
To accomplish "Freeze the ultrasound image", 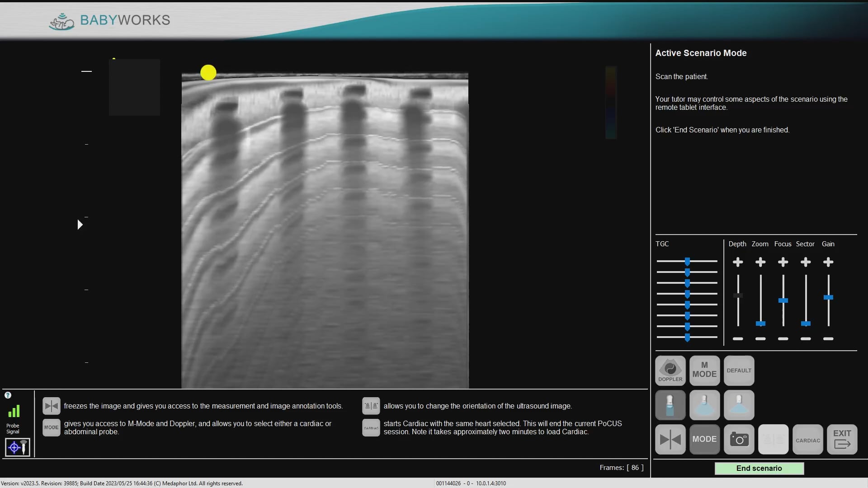I will point(670,439).
